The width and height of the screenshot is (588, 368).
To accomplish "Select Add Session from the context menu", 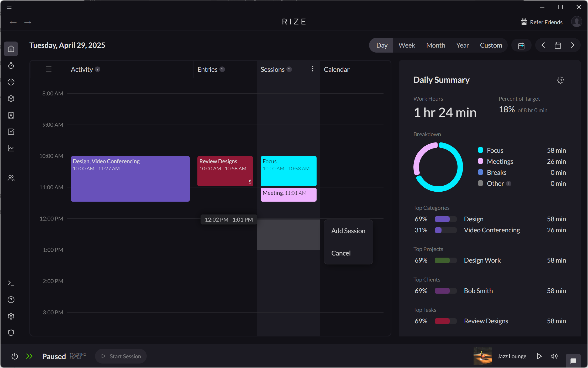I will tap(348, 231).
